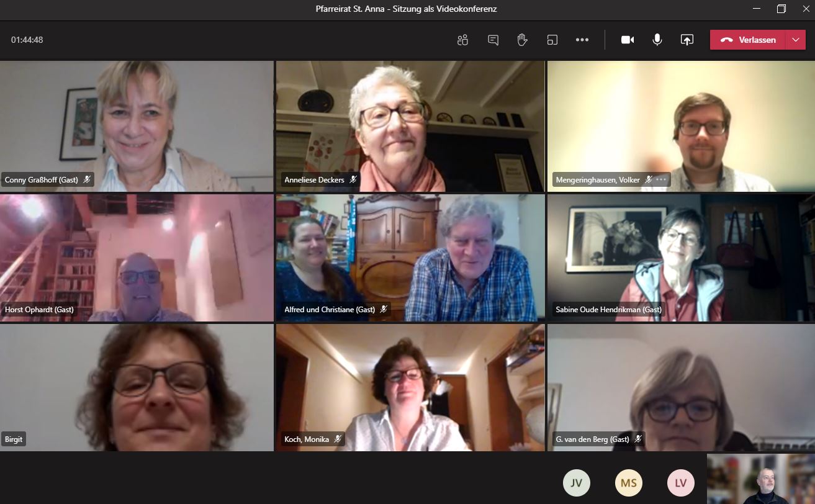This screenshot has width=815, height=504.
Task: Click your self-view video thumbnail
Action: coord(761,479)
